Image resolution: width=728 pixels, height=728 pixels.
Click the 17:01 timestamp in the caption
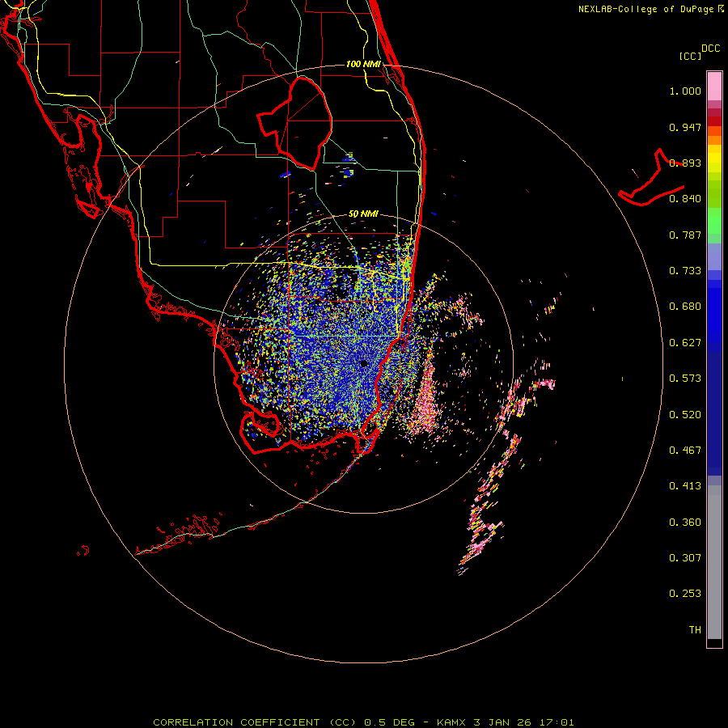click(557, 722)
